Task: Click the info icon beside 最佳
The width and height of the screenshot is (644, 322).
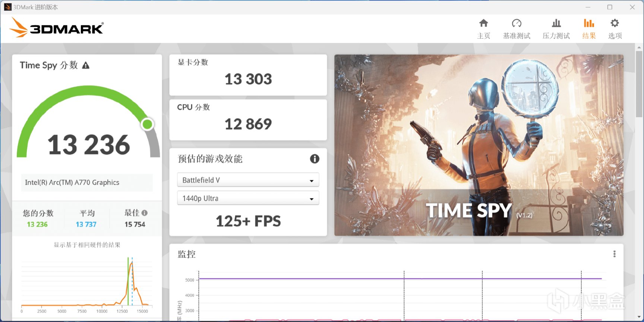Action: tap(145, 213)
